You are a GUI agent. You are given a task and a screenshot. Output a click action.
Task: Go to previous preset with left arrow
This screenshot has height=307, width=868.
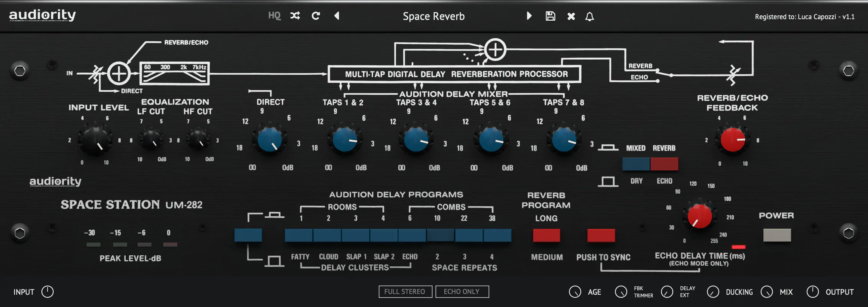(337, 16)
